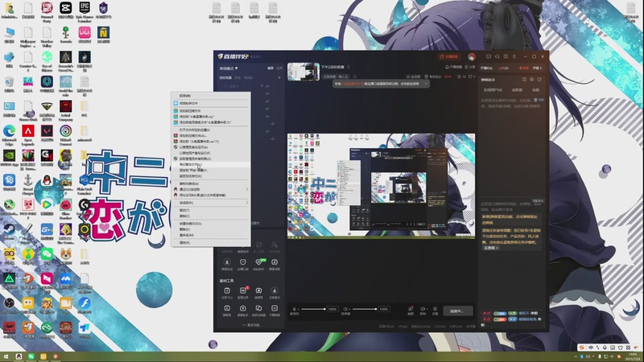Click the stream cover thumbnail
Image resolution: width=644 pixels, height=362 pixels.
[x=303, y=72]
